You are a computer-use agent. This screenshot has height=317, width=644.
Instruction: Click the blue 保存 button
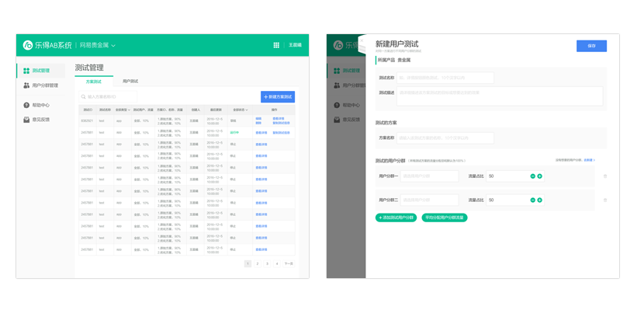[x=591, y=46]
